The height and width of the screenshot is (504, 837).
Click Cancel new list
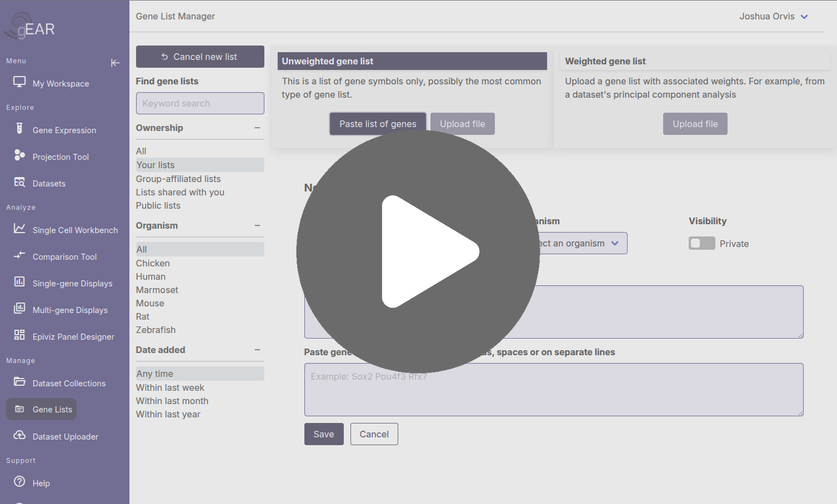click(x=199, y=57)
